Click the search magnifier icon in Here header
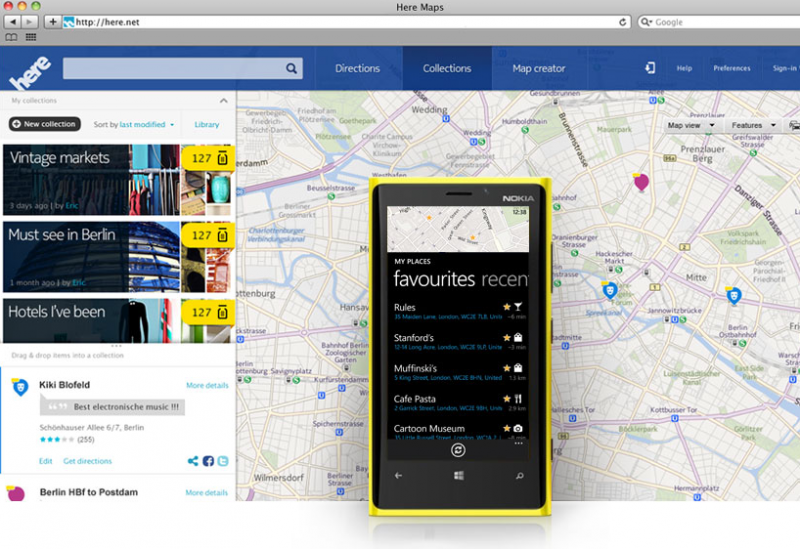The width and height of the screenshot is (800, 549). [x=291, y=68]
